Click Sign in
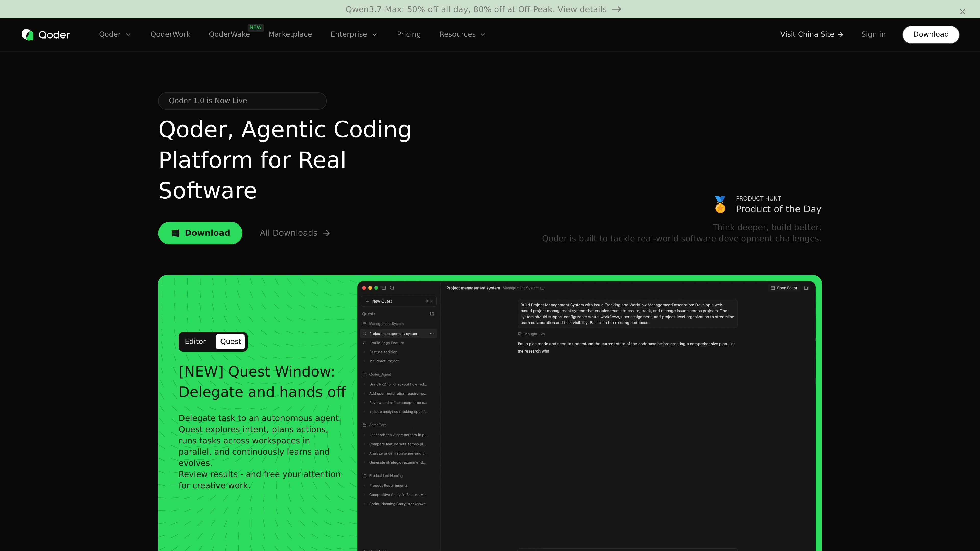This screenshot has width=980, height=551. 873,35
